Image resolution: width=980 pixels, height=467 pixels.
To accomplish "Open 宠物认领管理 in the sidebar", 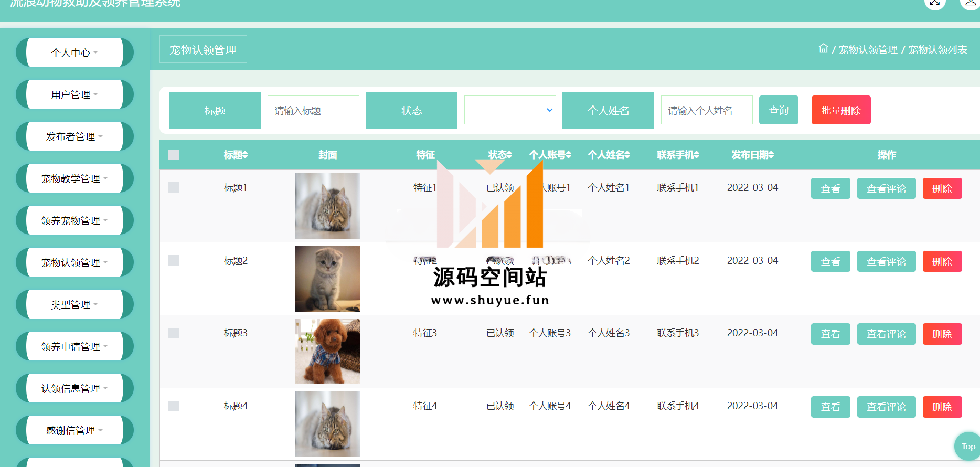I will coord(74,262).
